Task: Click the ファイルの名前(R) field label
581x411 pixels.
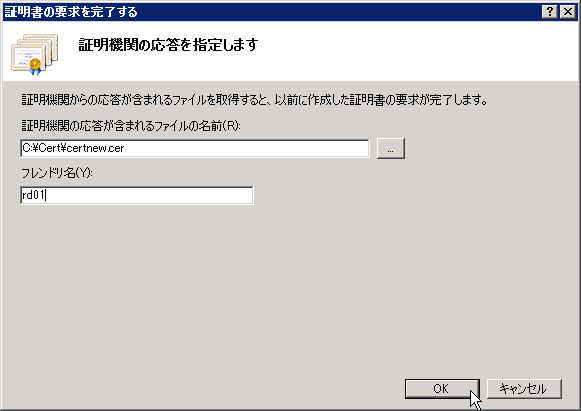Action: pos(131,126)
